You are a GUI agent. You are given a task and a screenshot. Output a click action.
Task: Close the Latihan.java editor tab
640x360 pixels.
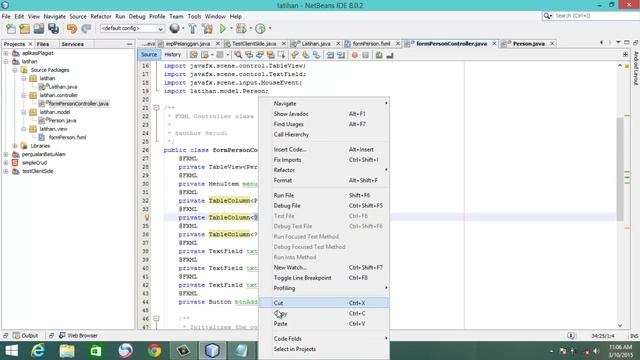pyautogui.click(x=338, y=43)
